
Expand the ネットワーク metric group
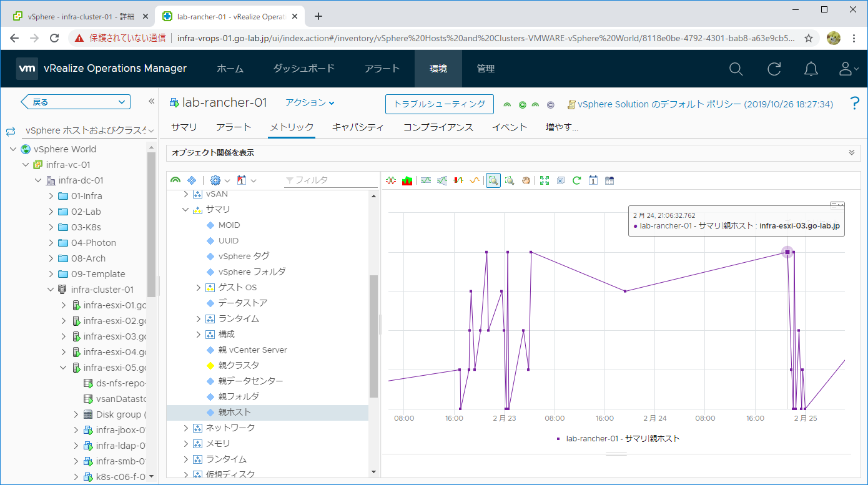click(x=185, y=428)
